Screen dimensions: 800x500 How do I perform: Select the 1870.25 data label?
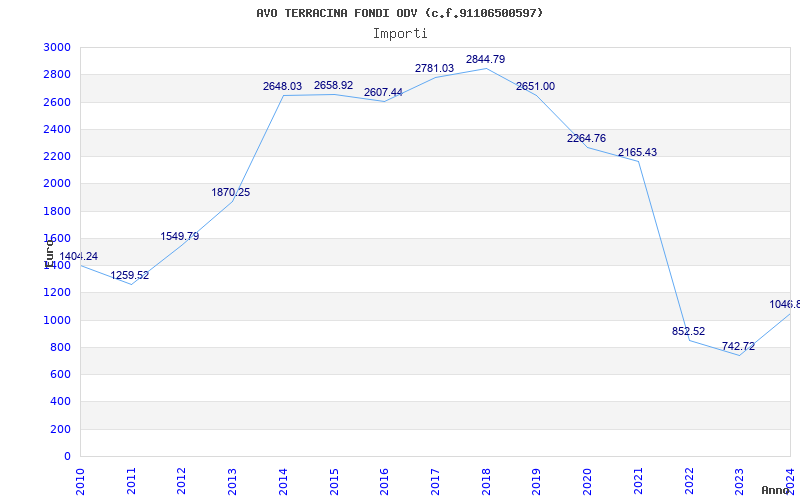(231, 192)
